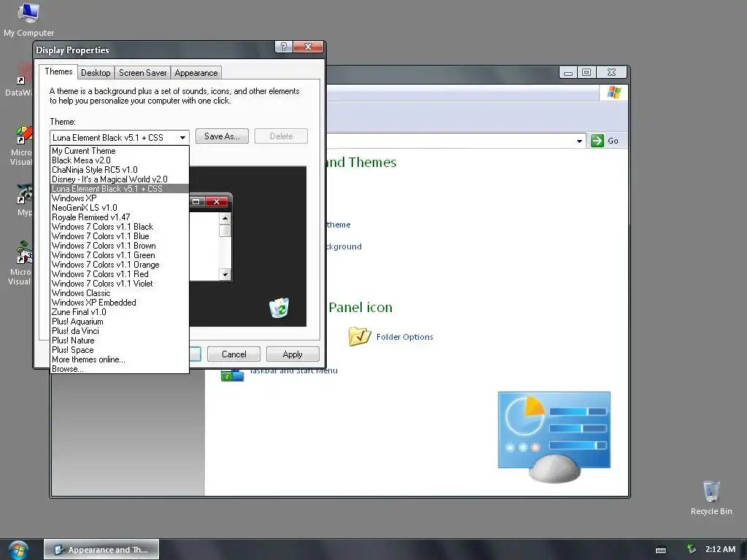Click Browse... in theme list
Image resolution: width=747 pixels, height=560 pixels.
click(120, 369)
